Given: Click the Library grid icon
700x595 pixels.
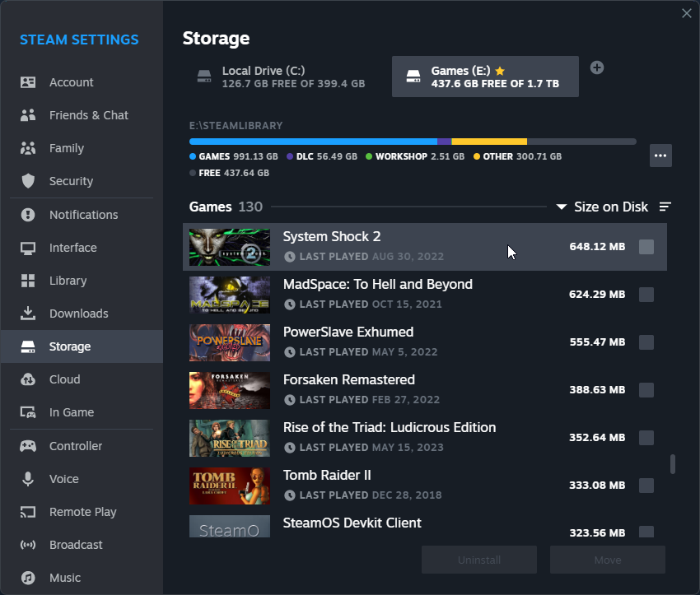Looking at the screenshot, I should [x=28, y=281].
